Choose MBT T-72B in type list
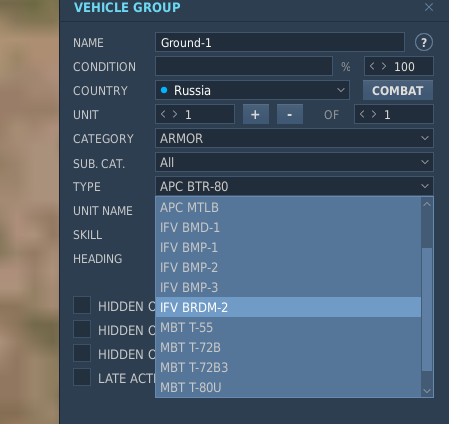449x424 pixels. coord(288,347)
